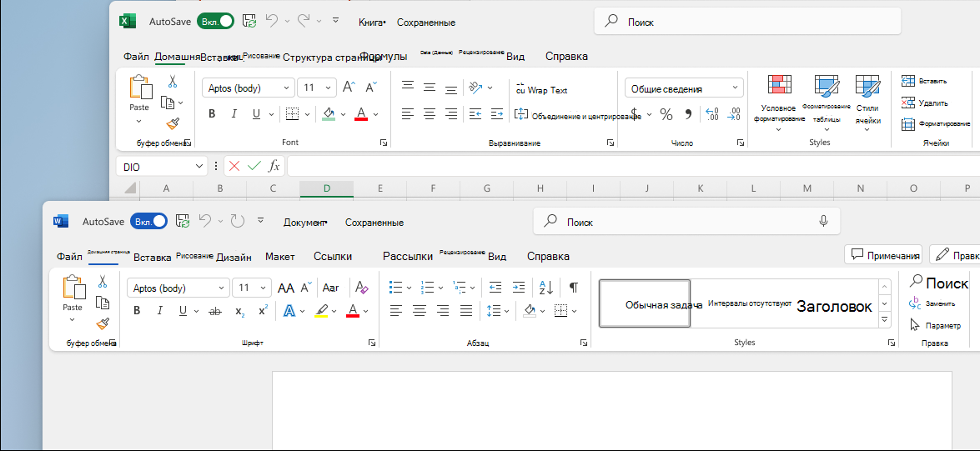
Task: Open Формулы tab in Excel
Action: click(384, 57)
